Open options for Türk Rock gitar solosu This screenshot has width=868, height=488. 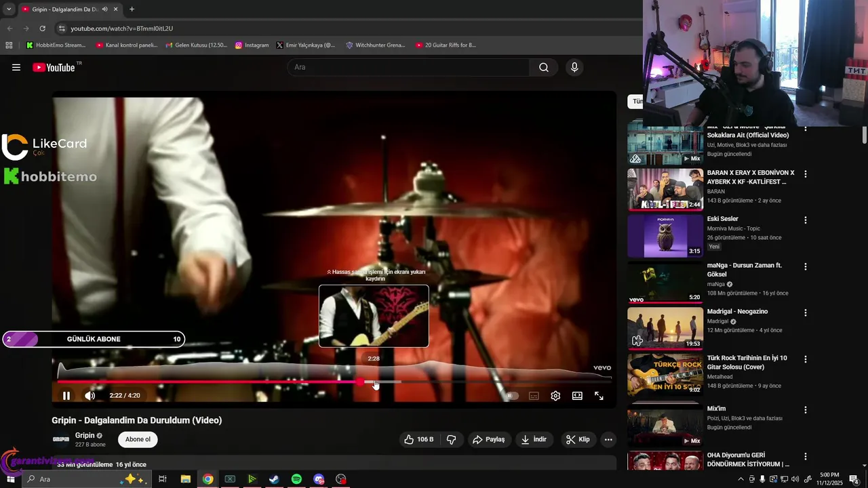(806, 359)
